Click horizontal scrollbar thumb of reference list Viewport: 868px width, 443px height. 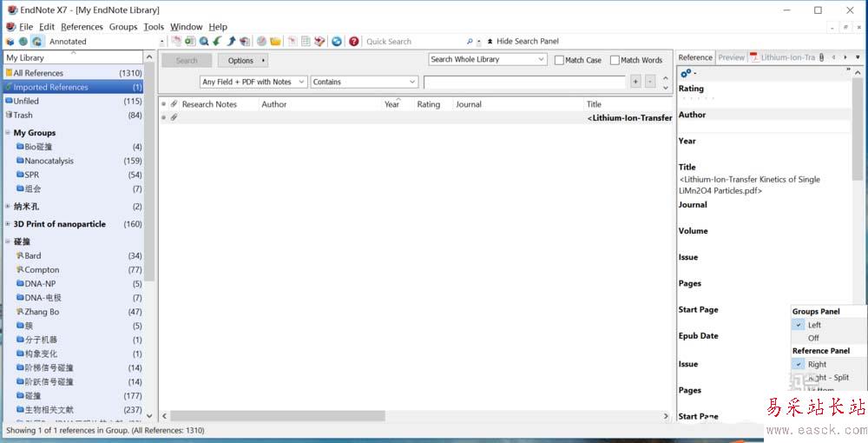click(278, 415)
